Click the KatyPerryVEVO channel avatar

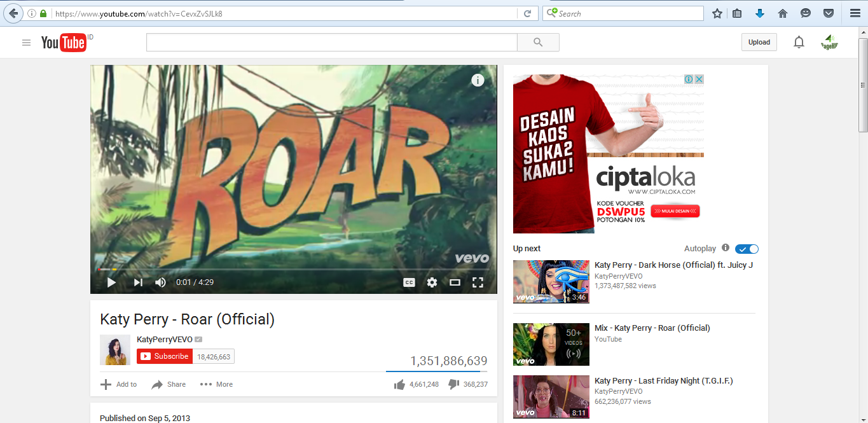[x=115, y=350]
